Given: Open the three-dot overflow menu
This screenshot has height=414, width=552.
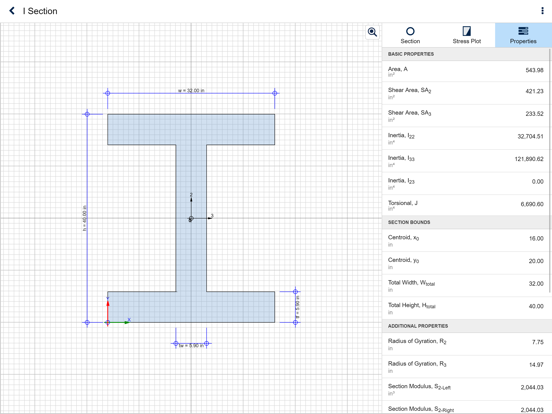Looking at the screenshot, I should click(x=542, y=11).
